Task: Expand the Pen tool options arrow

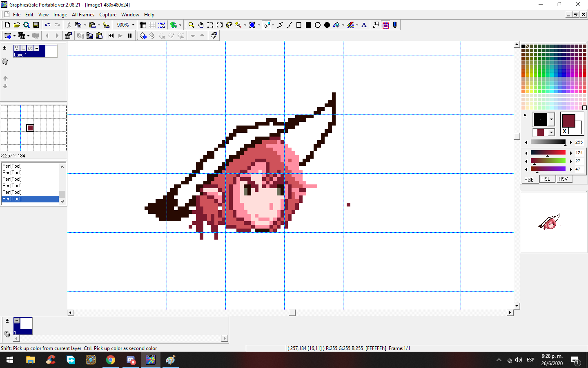Action: click(273, 25)
